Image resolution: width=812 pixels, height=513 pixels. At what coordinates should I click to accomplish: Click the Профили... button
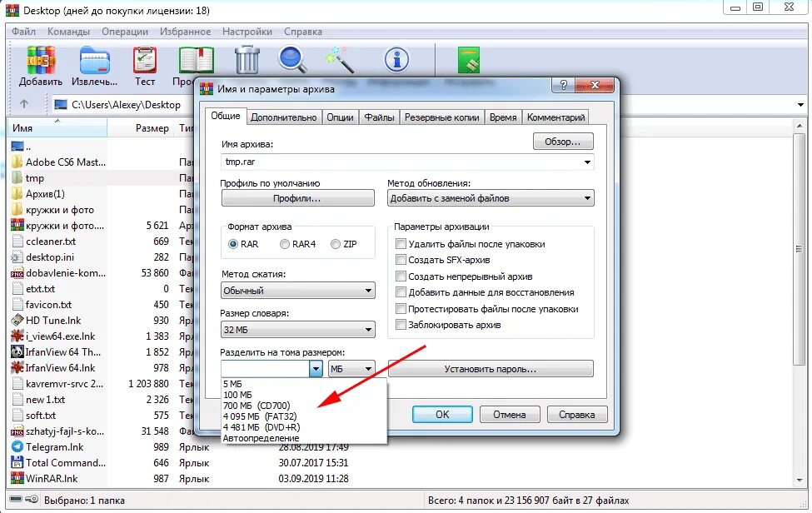(x=298, y=198)
